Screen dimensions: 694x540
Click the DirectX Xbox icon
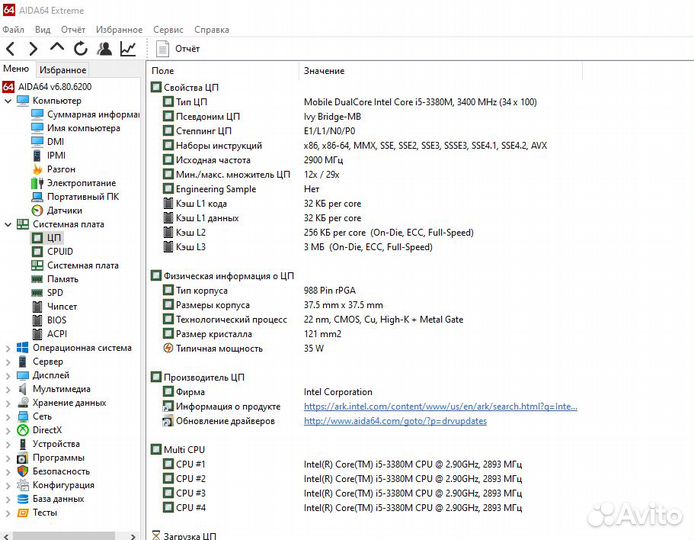click(23, 430)
